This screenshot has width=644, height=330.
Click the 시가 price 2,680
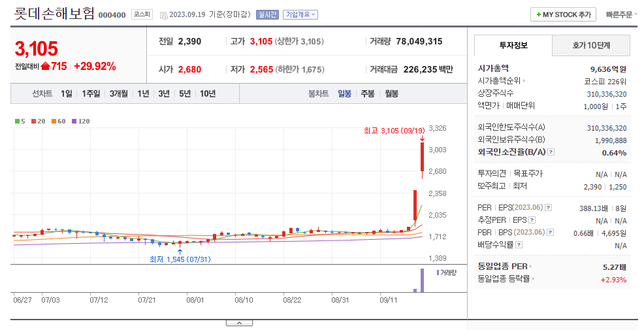point(190,69)
